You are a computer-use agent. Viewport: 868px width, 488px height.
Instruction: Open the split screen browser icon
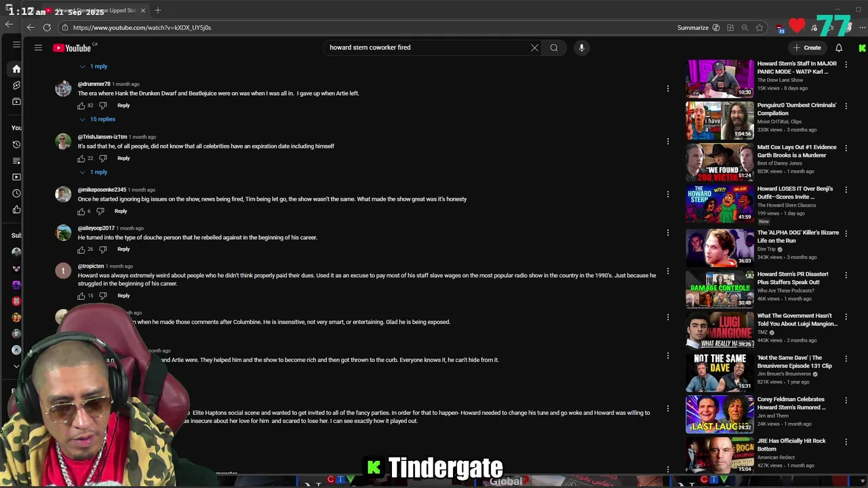730,28
